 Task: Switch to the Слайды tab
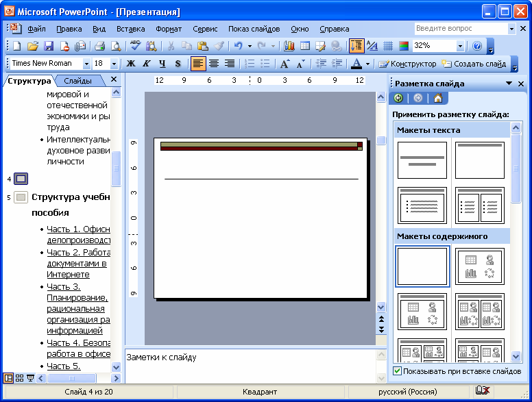coord(77,81)
